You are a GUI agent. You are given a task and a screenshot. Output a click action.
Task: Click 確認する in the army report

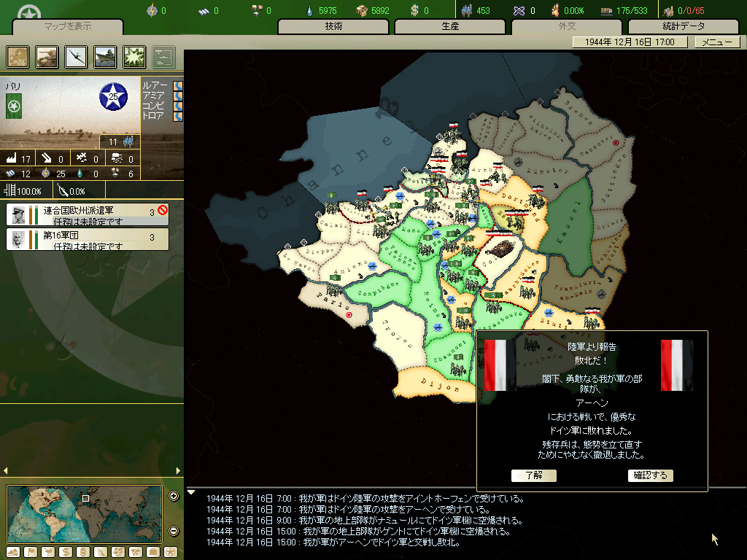(x=650, y=475)
